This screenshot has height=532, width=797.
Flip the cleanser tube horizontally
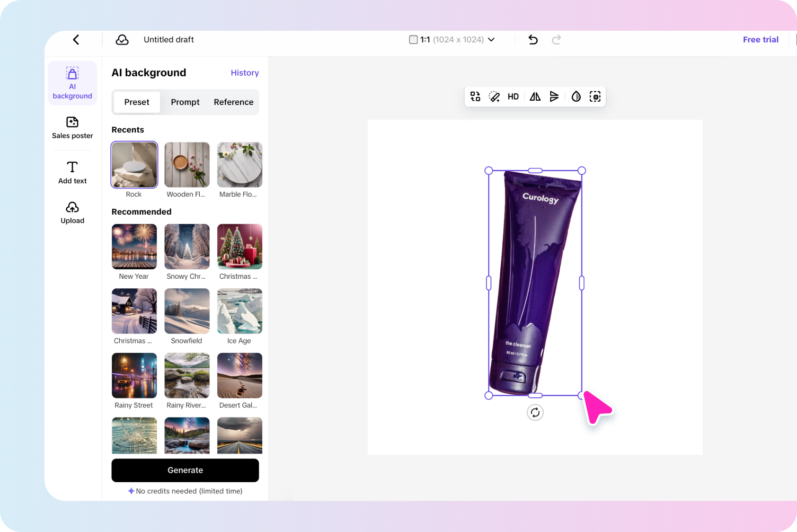[x=535, y=96]
